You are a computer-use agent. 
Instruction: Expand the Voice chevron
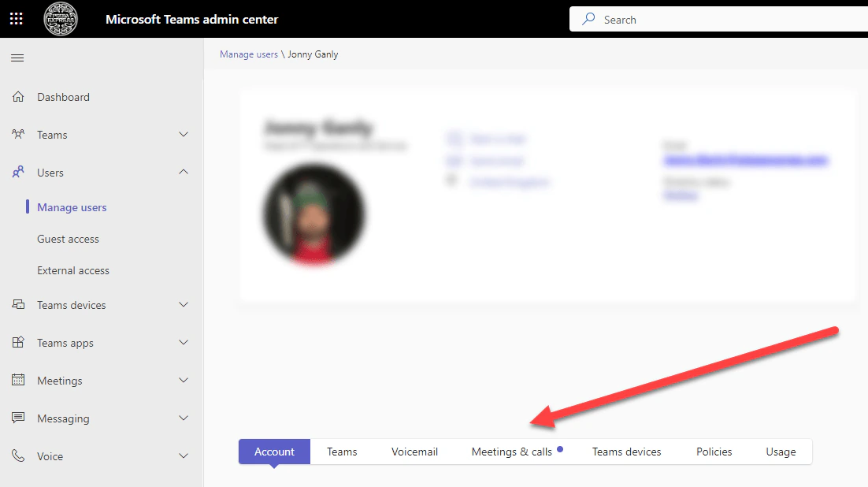point(184,455)
